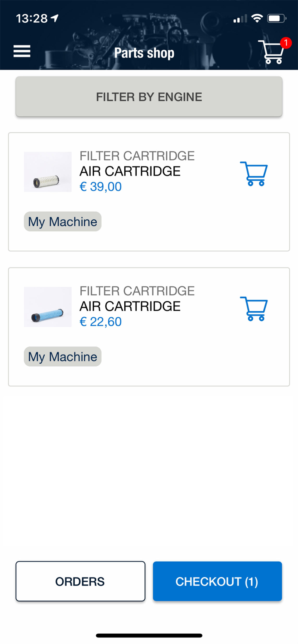Screen dimensions: 298x644
Task: Add the €39,00 air cartridge to cart
Action: [x=254, y=173]
